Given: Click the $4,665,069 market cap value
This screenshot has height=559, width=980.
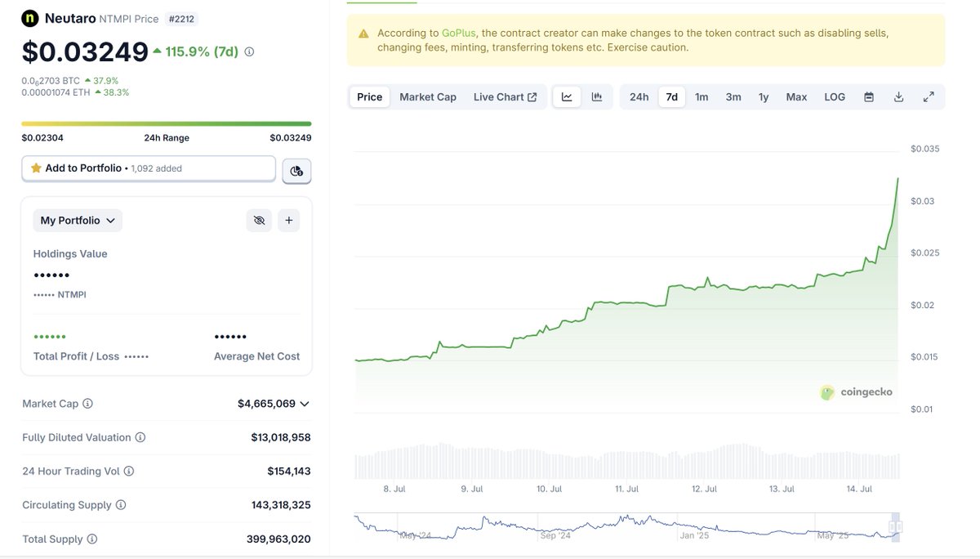Looking at the screenshot, I should point(266,404).
